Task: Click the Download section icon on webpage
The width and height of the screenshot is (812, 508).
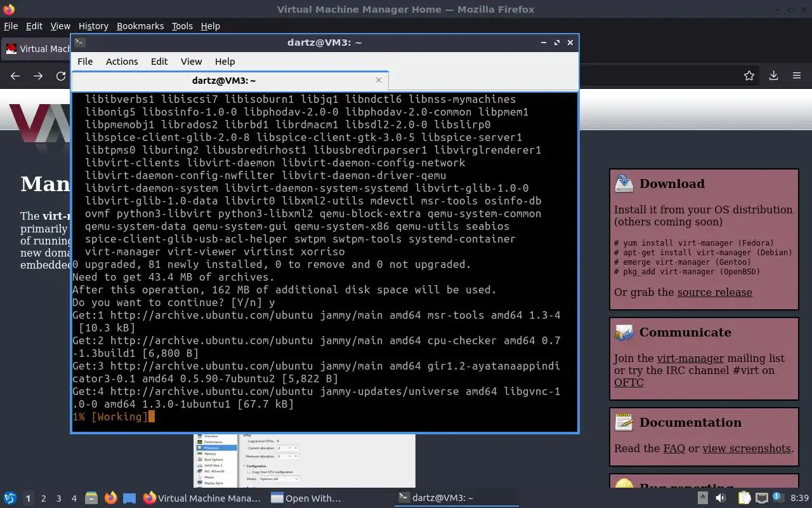Action: click(624, 184)
